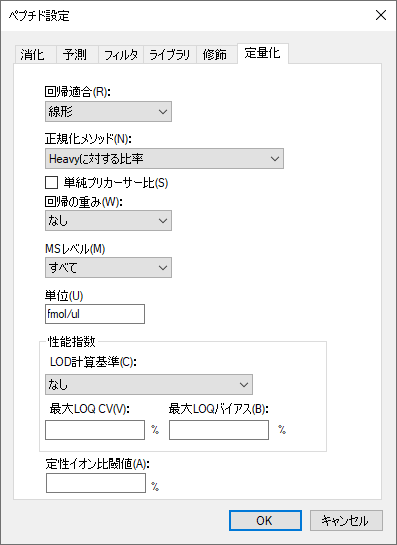Click the 単純プリカーサー比 checkbox label text
The image size is (397, 545).
[116, 183]
